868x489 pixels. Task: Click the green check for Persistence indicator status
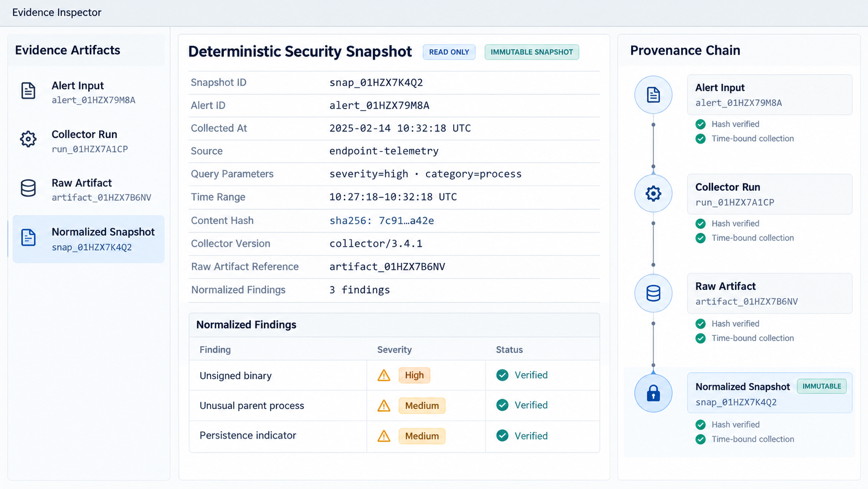point(502,435)
